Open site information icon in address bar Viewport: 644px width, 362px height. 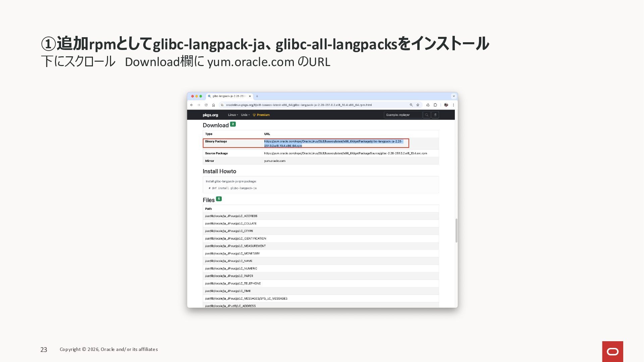click(222, 105)
